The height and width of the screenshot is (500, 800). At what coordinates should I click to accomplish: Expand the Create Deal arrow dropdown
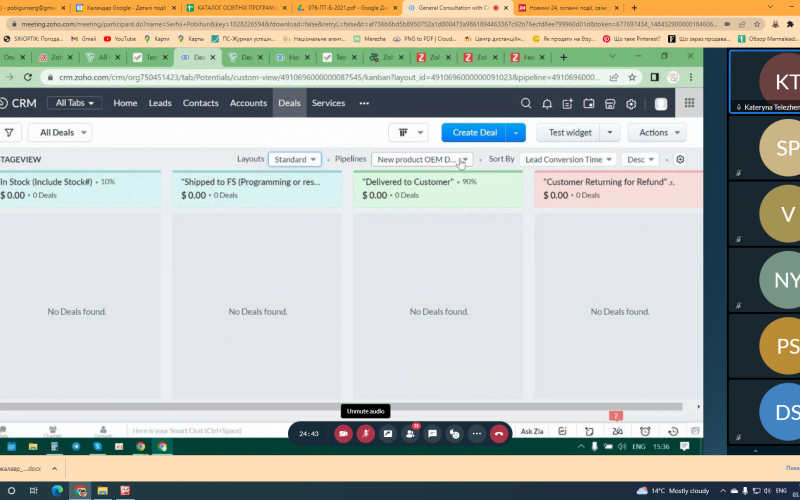coord(515,133)
